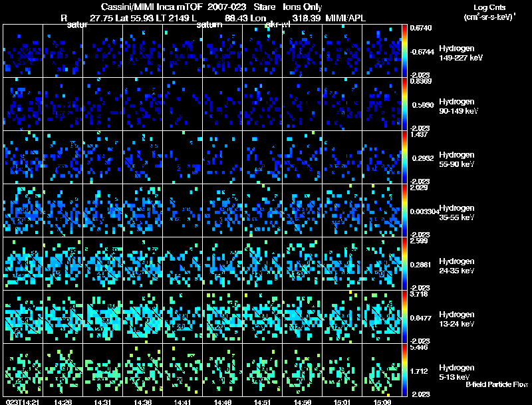Image resolution: width=532 pixels, height=405 pixels.
Task: Click the 149-227 keV Hydrogen color bar
Action: 406,51
